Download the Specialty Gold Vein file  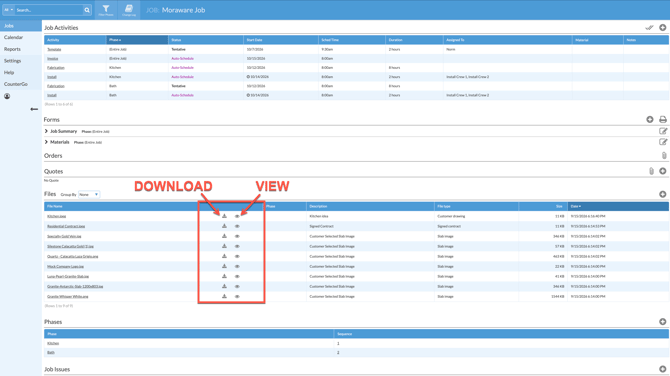[224, 236]
